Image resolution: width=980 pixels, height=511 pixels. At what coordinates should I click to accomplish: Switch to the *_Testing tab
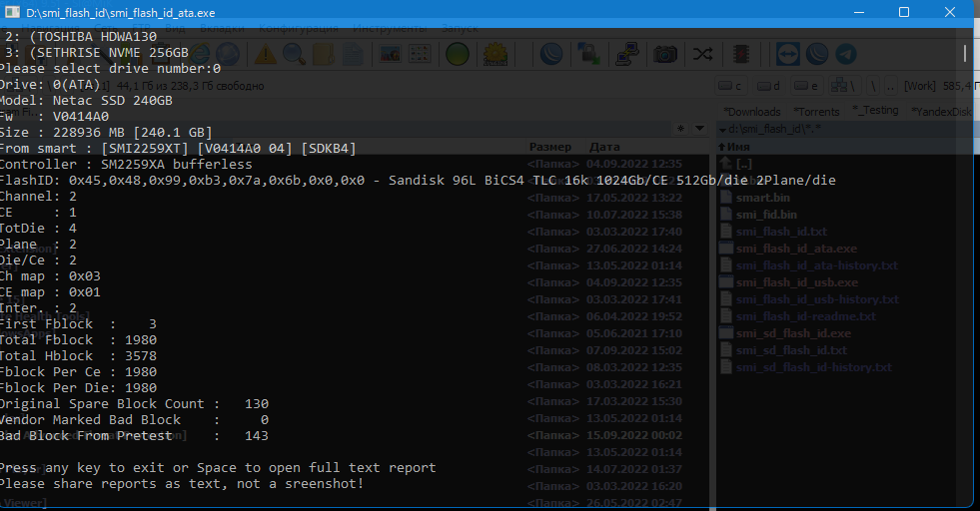point(876,111)
